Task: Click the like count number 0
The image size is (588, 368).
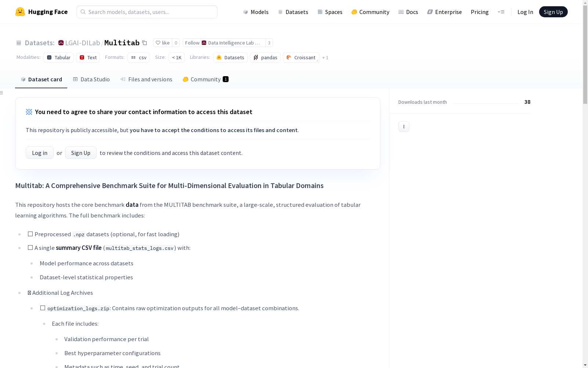Action: pyautogui.click(x=176, y=43)
